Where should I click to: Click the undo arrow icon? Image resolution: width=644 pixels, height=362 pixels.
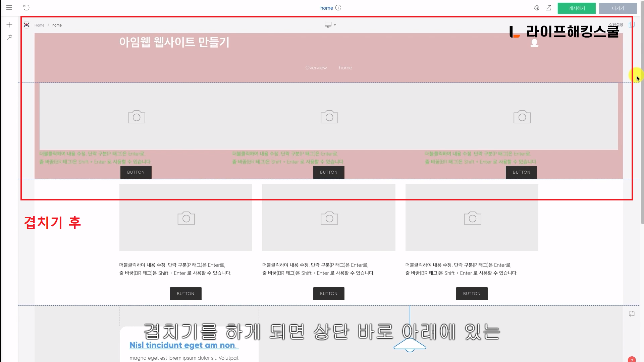click(x=26, y=8)
